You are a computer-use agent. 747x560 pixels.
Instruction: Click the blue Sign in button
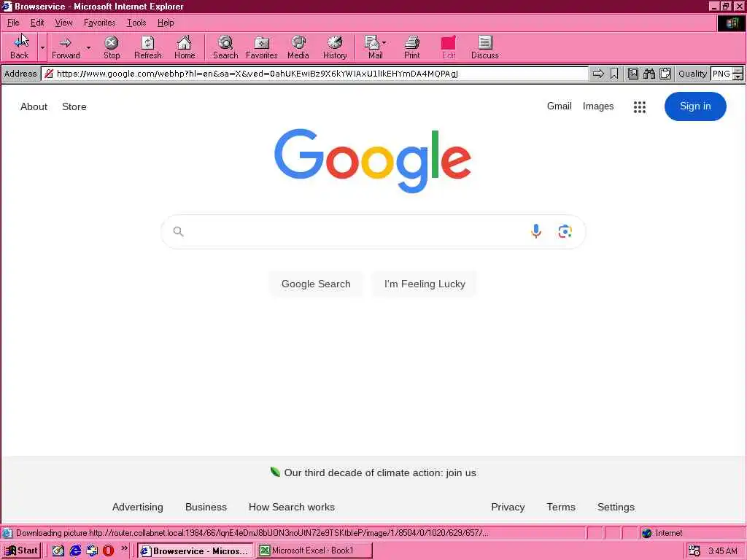(x=695, y=106)
